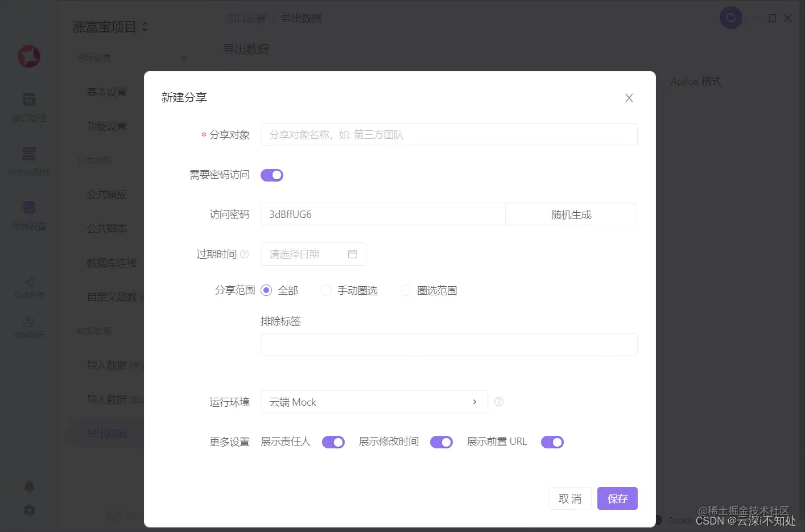The height and width of the screenshot is (532, 805).
Task: Open 数据库连接 from the settings menu
Action: pos(110,262)
